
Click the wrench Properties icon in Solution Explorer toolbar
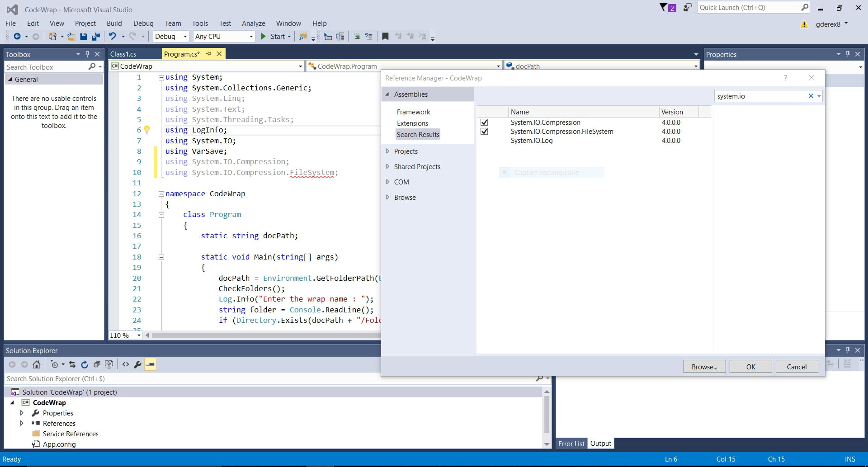click(x=138, y=364)
